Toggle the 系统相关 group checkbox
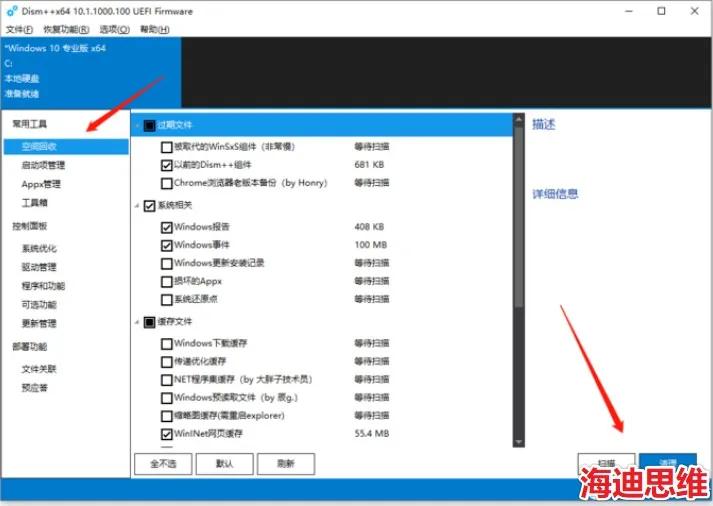This screenshot has width=713, height=506. click(x=150, y=205)
